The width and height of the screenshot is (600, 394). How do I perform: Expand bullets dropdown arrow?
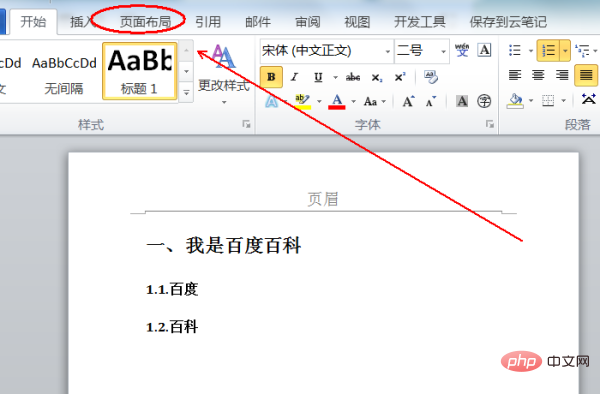(531, 50)
